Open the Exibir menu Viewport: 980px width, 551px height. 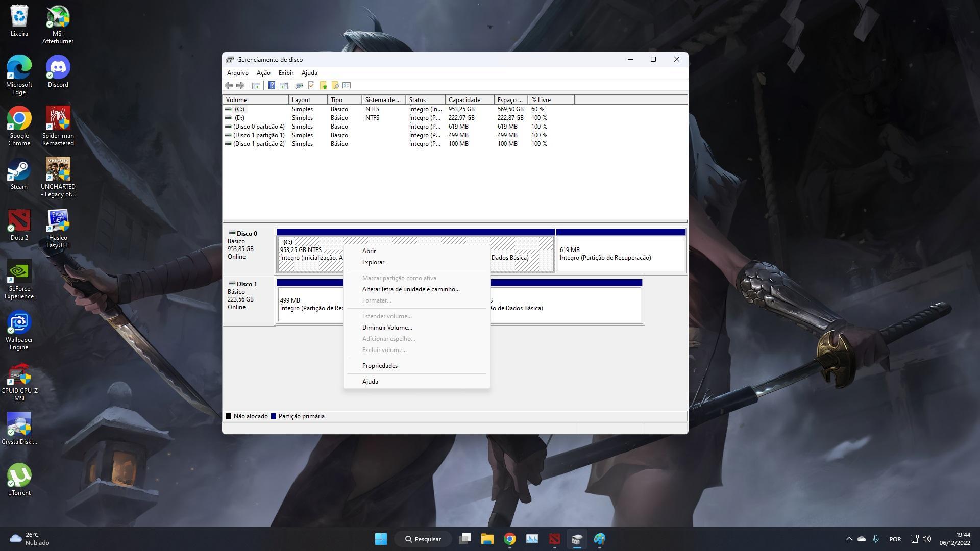(x=286, y=73)
